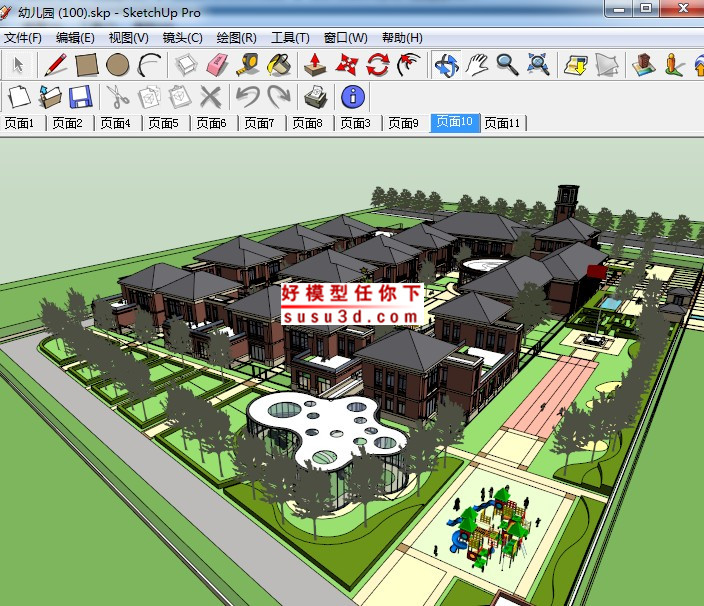
Task: Open the 镜头(C) menu
Action: 182,38
